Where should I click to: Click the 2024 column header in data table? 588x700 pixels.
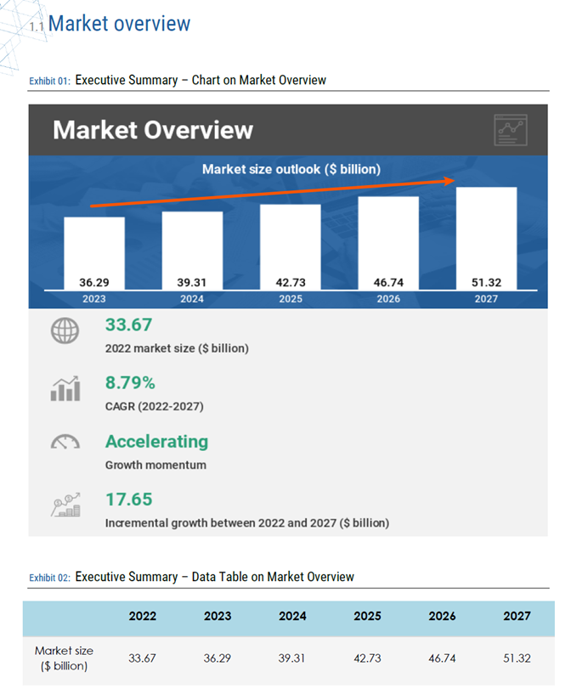(x=292, y=616)
